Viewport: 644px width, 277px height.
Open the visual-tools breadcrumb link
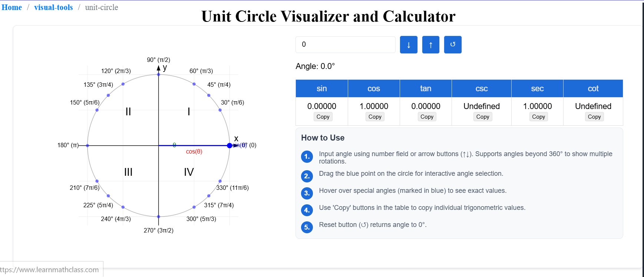coord(53,7)
